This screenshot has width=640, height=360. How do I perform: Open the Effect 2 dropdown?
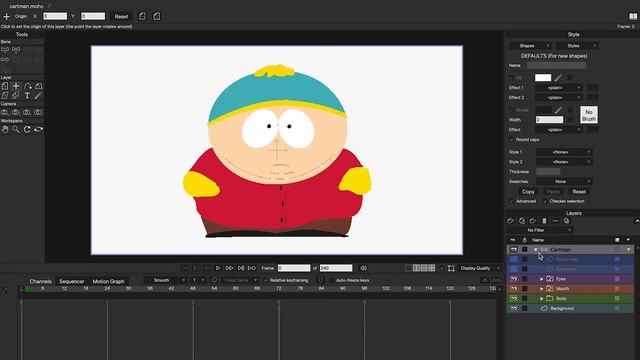click(x=559, y=98)
